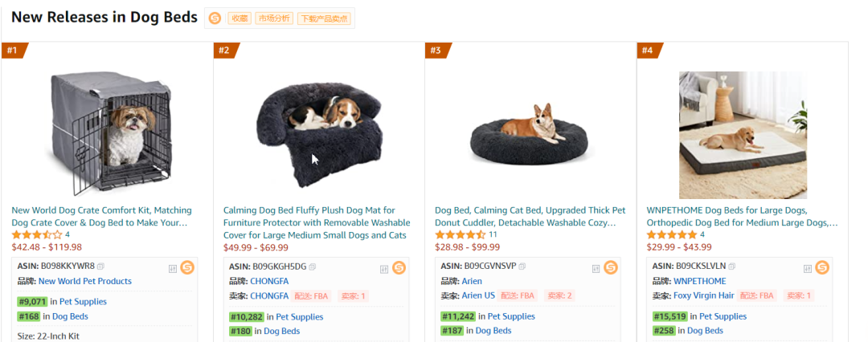The width and height of the screenshot is (868, 342).
Task: Click orange round logo in WNPETHOME info panel
Action: [x=821, y=267]
